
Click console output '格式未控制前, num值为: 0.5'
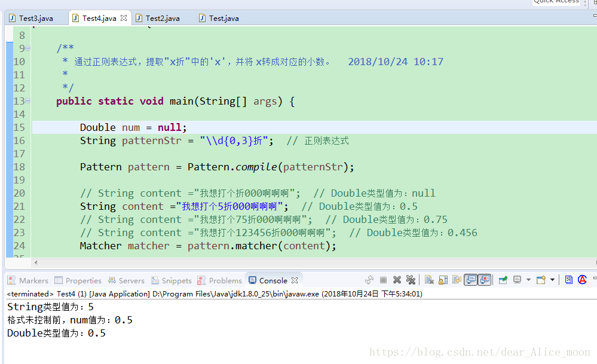pyautogui.click(x=70, y=320)
